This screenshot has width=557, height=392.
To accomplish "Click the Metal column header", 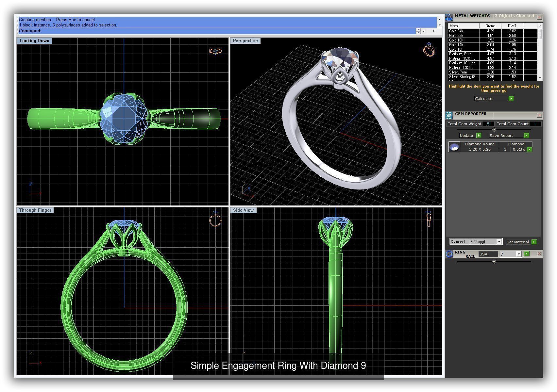I will click(x=464, y=25).
